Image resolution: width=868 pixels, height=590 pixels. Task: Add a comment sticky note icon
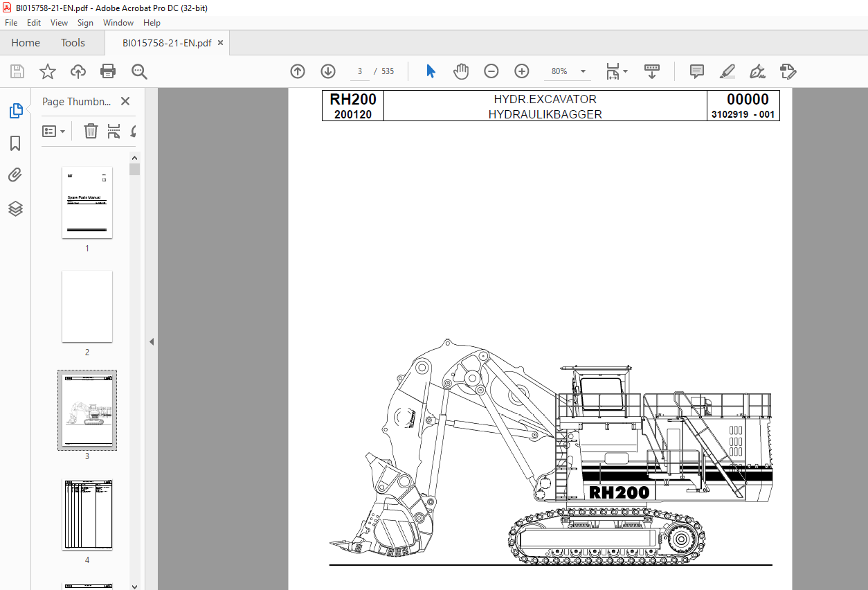coord(697,71)
